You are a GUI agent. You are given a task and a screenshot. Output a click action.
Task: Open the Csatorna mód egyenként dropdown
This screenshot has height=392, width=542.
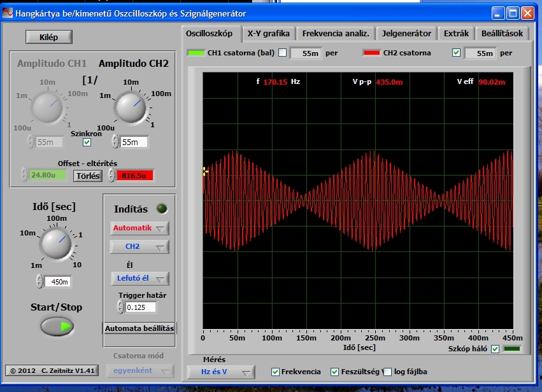click(x=139, y=371)
